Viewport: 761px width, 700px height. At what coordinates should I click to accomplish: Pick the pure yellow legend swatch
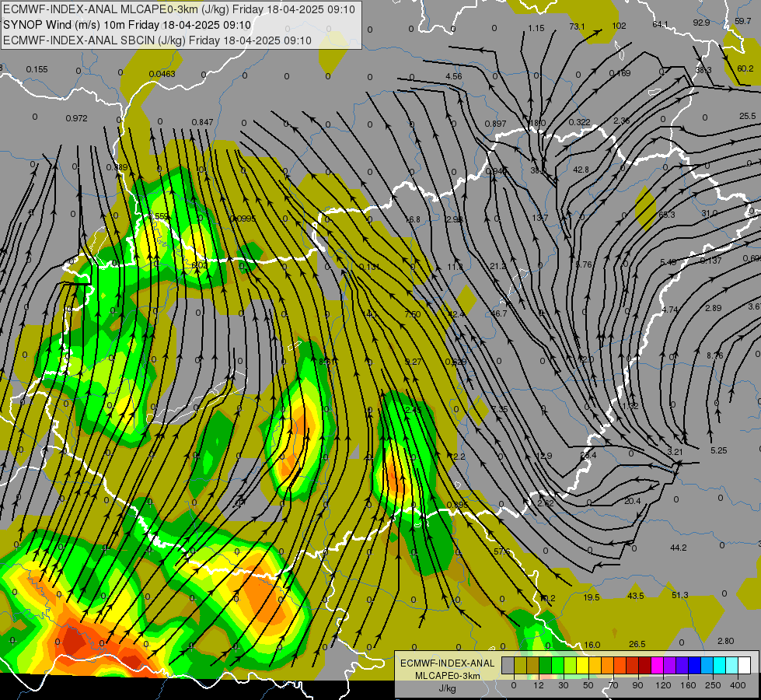583,665
